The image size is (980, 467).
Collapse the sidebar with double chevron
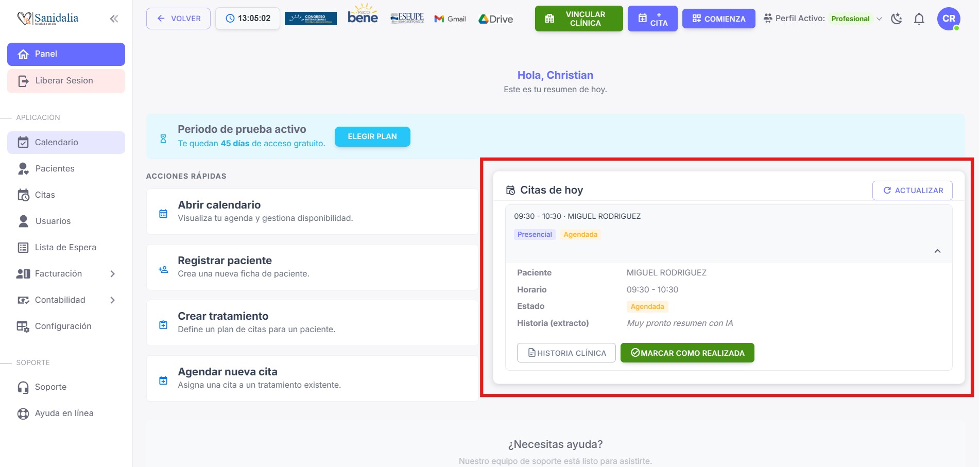click(114, 19)
